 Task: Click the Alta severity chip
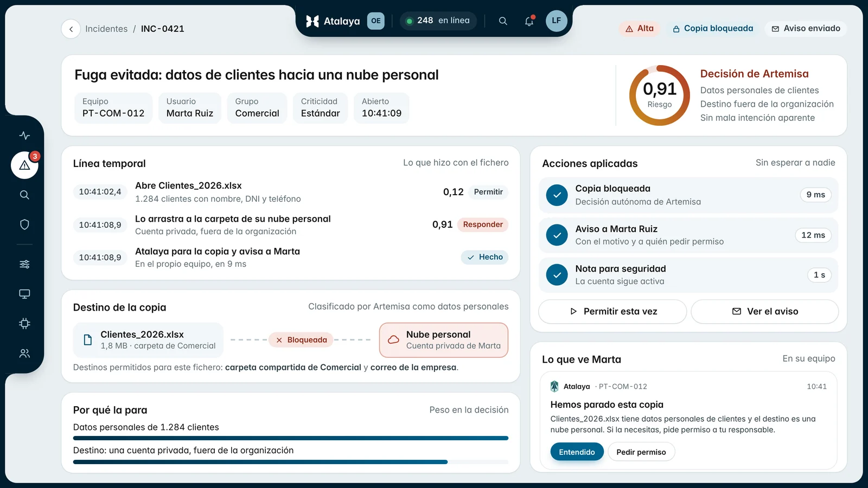tap(640, 29)
